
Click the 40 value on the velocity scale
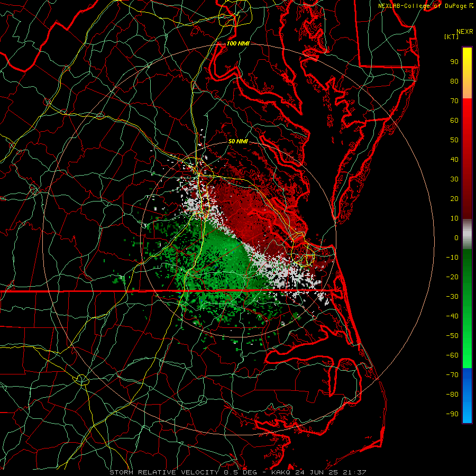click(x=454, y=159)
